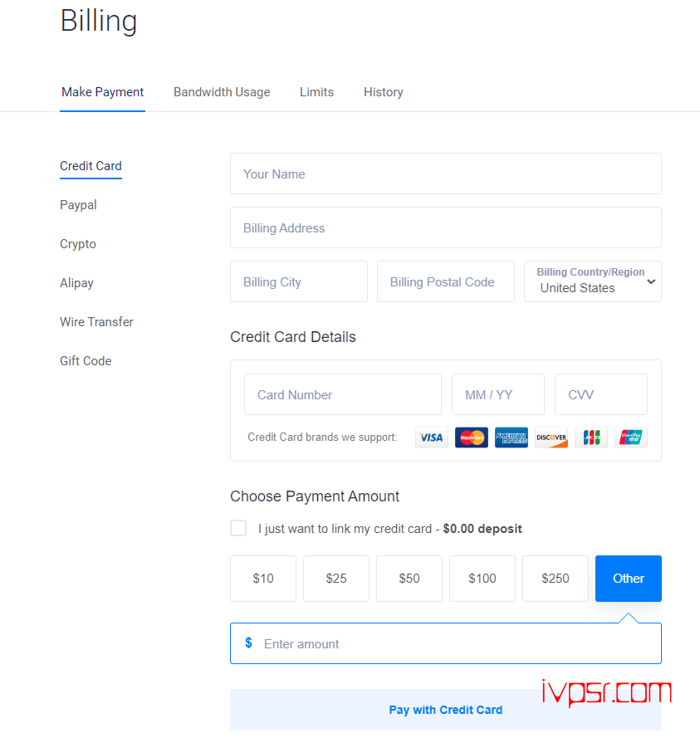
Task: Focus the Card Number field
Action: (x=343, y=394)
